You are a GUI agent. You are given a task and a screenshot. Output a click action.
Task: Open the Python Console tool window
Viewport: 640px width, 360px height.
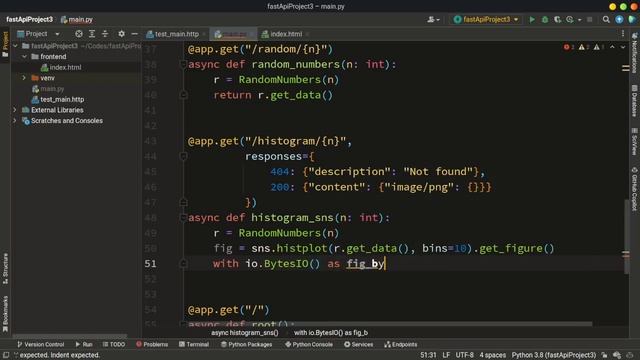[309, 344]
